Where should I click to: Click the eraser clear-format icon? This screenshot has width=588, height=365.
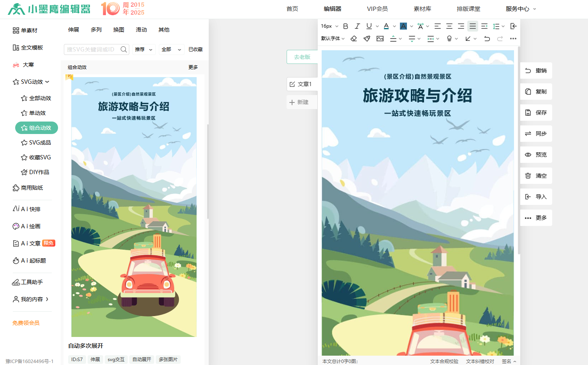354,39
